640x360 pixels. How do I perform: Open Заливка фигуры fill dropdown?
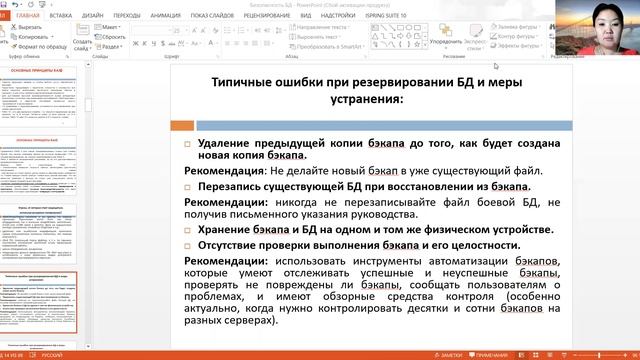(x=516, y=27)
